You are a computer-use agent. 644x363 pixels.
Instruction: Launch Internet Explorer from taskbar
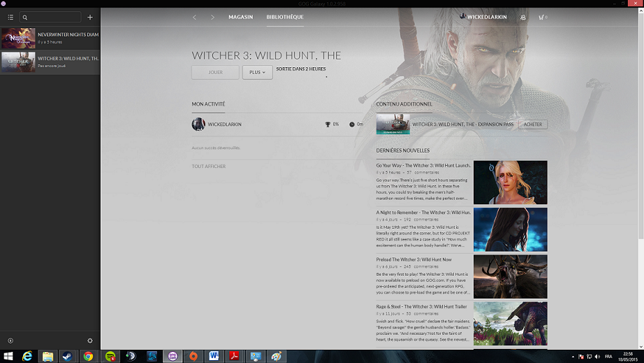27,356
